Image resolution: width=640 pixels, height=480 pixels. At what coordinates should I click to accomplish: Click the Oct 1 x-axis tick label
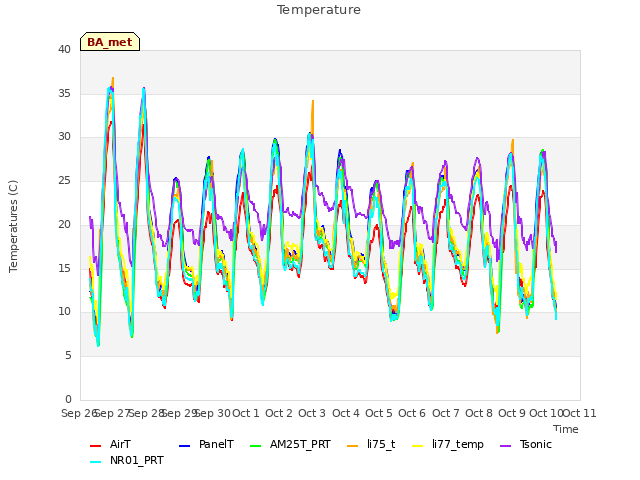(x=246, y=413)
